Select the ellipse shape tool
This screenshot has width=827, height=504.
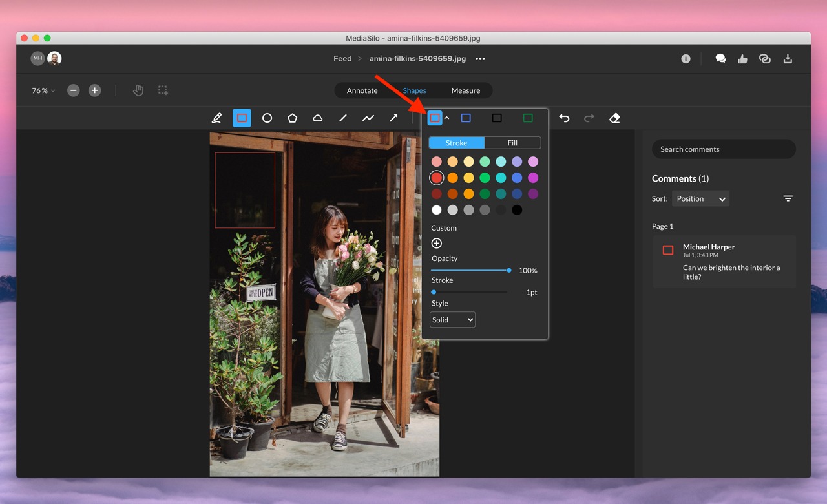click(267, 118)
